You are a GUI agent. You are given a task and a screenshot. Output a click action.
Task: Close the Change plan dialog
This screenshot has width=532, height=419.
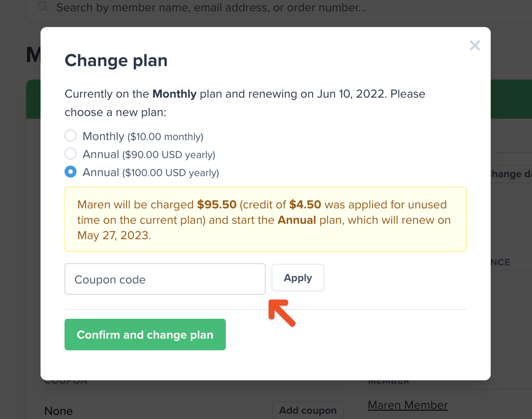pyautogui.click(x=475, y=45)
